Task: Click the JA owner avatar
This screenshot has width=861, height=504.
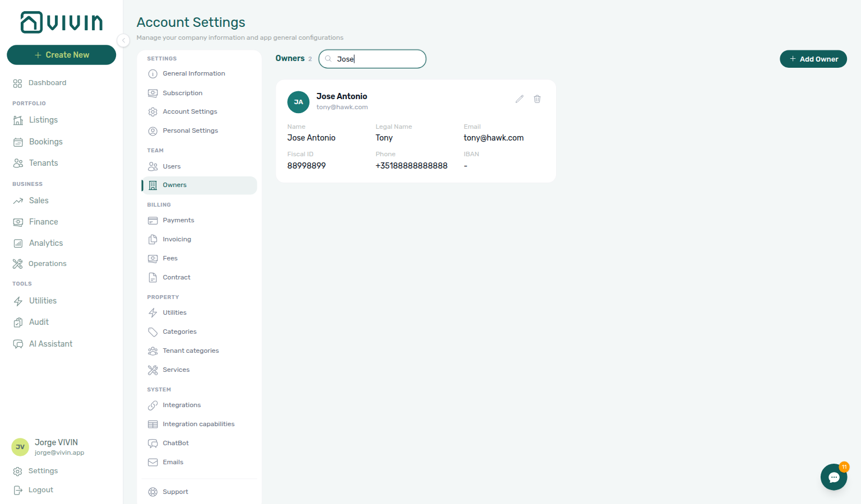Action: 298,102
